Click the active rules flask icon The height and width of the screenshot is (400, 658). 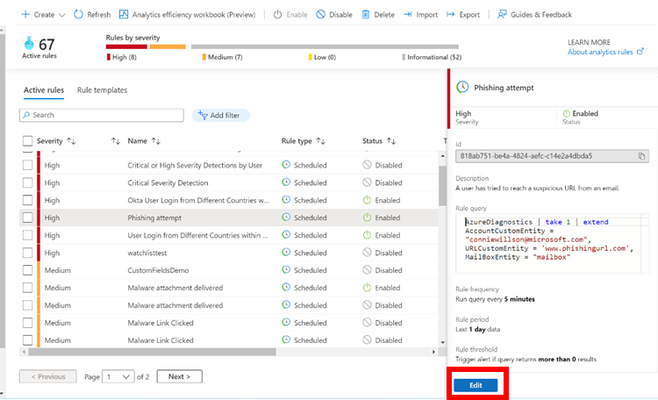(x=29, y=43)
